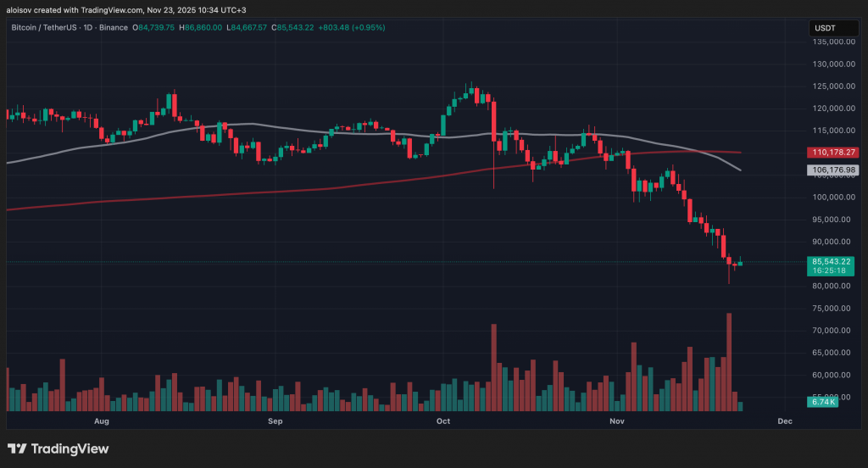
Task: Click the Nov label on time axis
Action: click(x=617, y=421)
